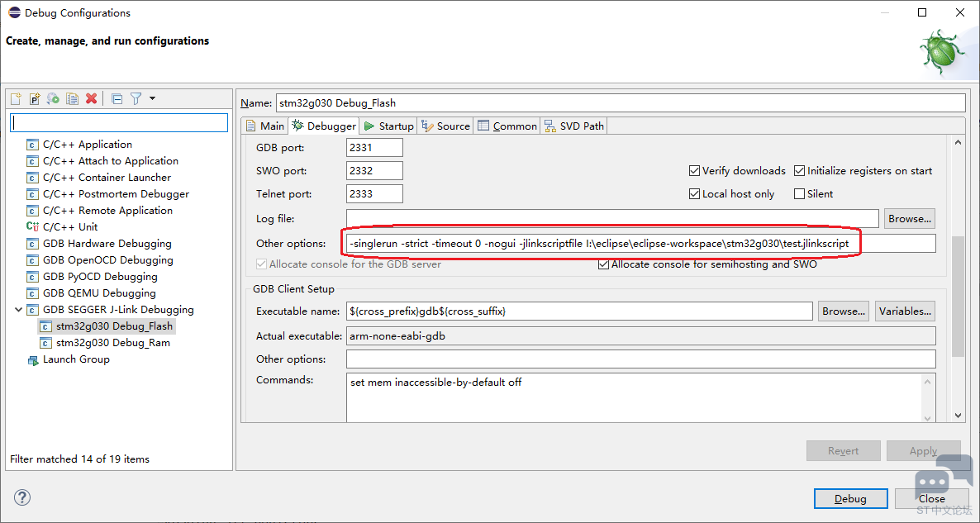Toggle Verify downloads checkbox
This screenshot has width=980, height=523.
pos(694,170)
